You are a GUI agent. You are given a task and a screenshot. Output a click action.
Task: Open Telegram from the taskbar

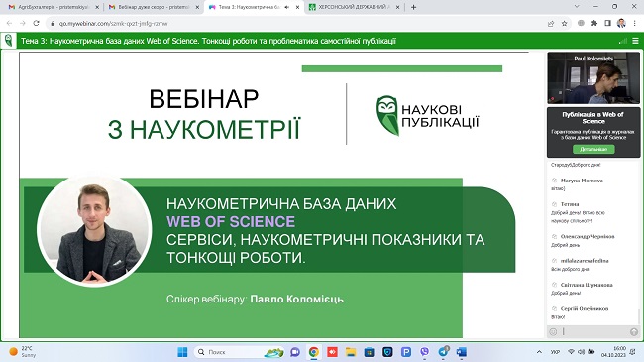point(443,352)
